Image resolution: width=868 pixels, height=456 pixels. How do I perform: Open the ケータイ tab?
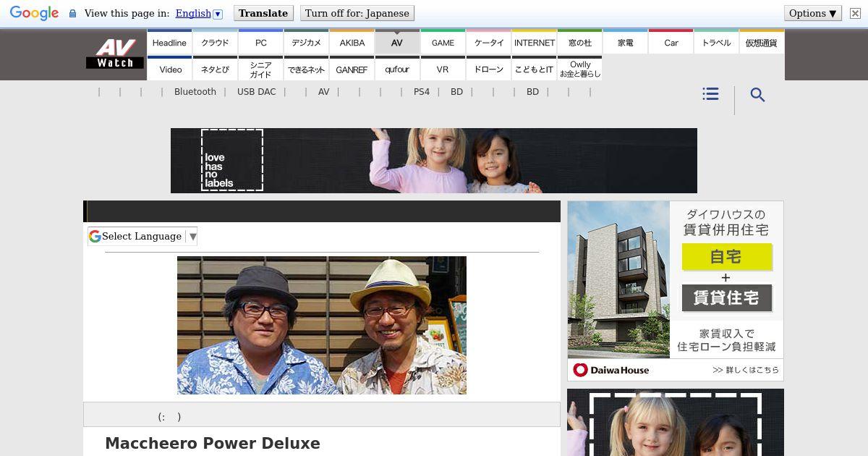click(488, 42)
